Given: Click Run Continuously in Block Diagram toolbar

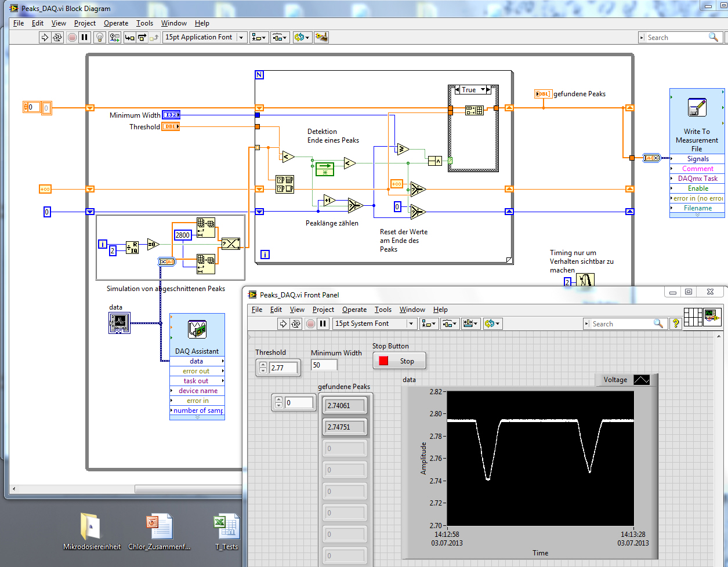Looking at the screenshot, I should click(57, 37).
